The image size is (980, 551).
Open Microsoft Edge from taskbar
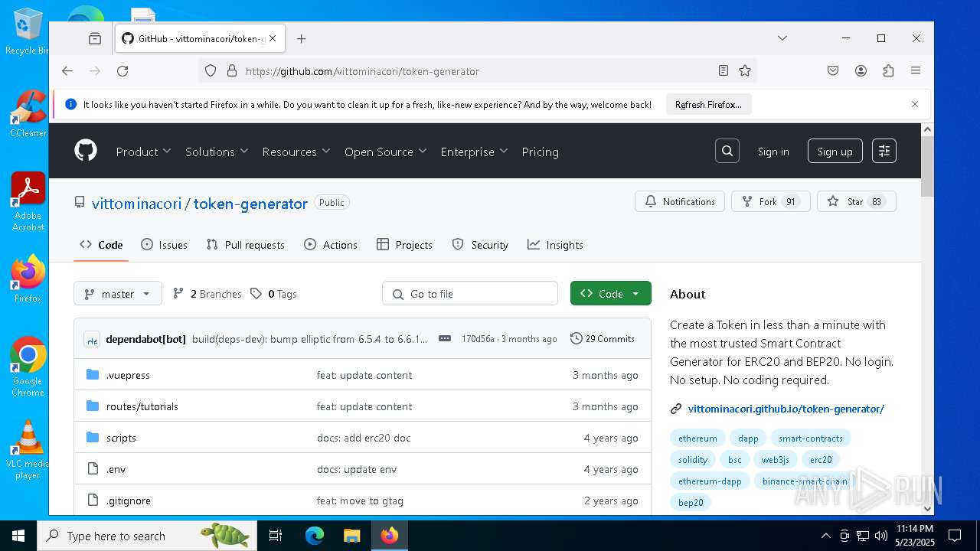(x=315, y=536)
